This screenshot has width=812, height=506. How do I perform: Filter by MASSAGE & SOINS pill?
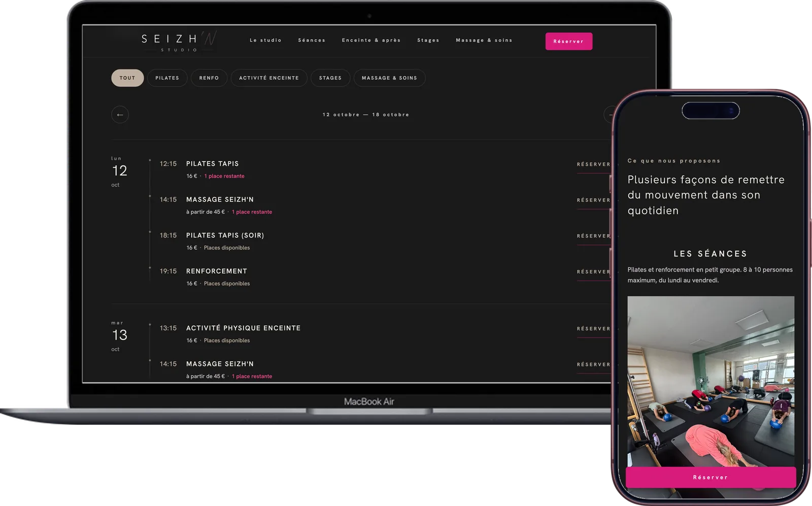click(x=389, y=78)
